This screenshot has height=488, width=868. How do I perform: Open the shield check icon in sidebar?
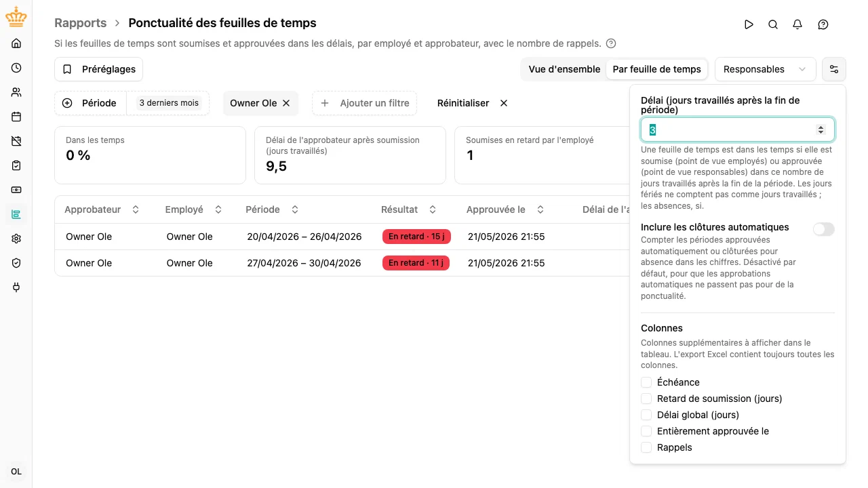(16, 263)
